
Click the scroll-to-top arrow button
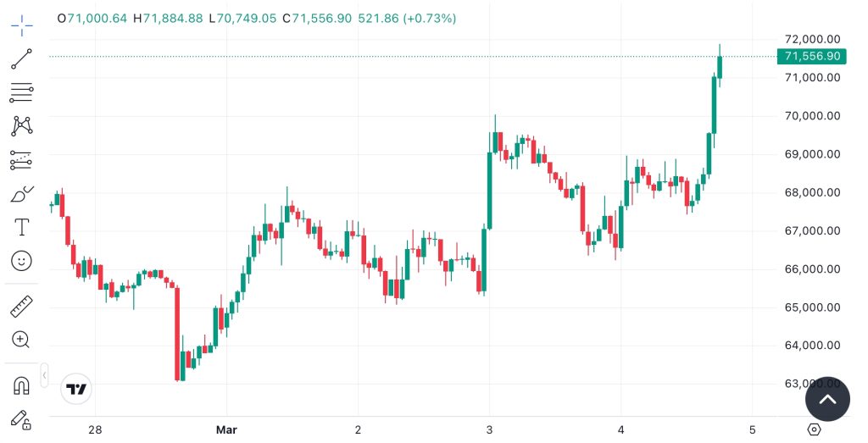coord(827,399)
